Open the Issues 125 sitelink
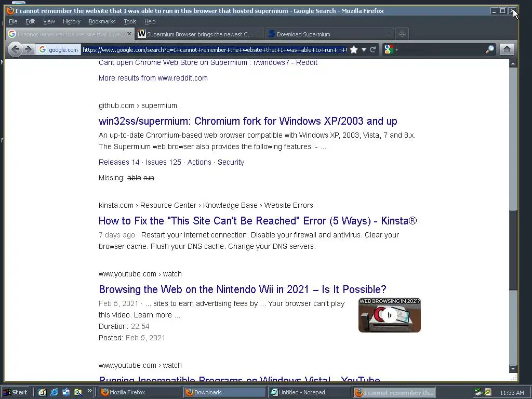This screenshot has height=399, width=532. (164, 162)
